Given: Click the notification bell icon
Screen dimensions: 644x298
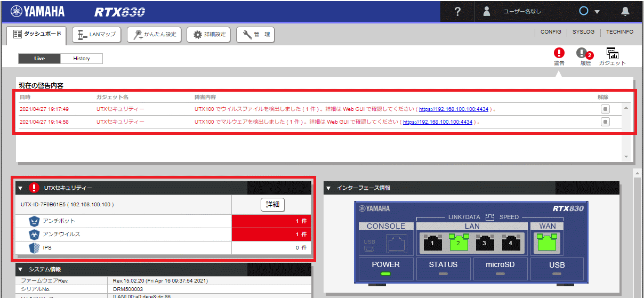Looking at the screenshot, I should 625,12.
